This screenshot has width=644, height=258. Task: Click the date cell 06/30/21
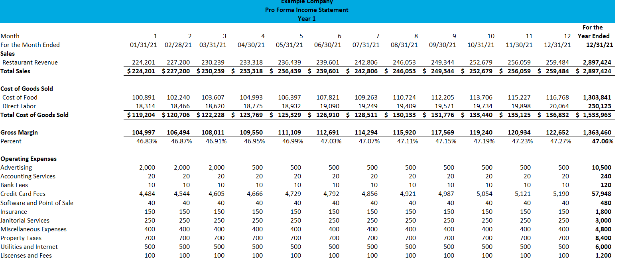click(x=328, y=45)
